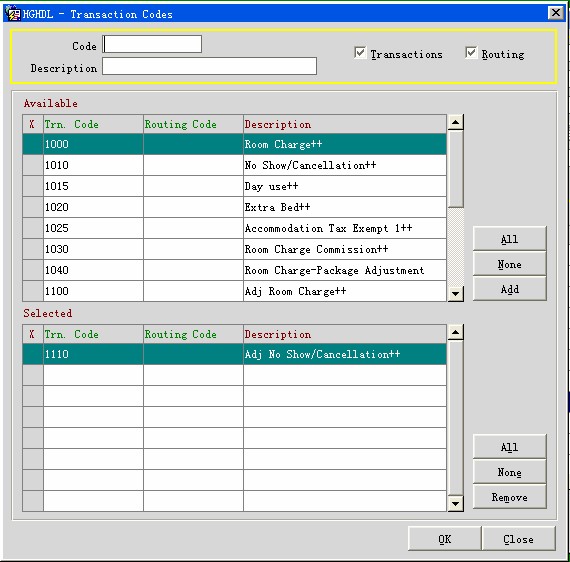Click the HGHDL application icon in title bar
Viewport: 570px width, 562px height.
click(x=13, y=14)
